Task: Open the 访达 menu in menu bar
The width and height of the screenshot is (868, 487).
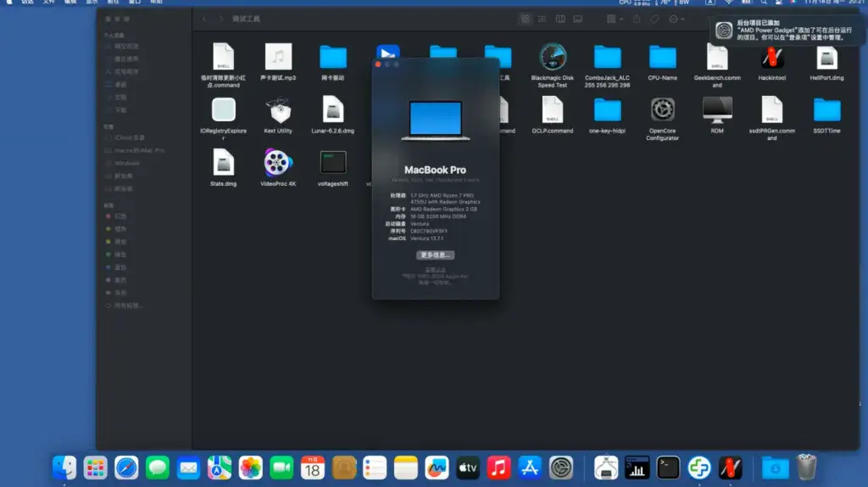Action: (x=27, y=3)
